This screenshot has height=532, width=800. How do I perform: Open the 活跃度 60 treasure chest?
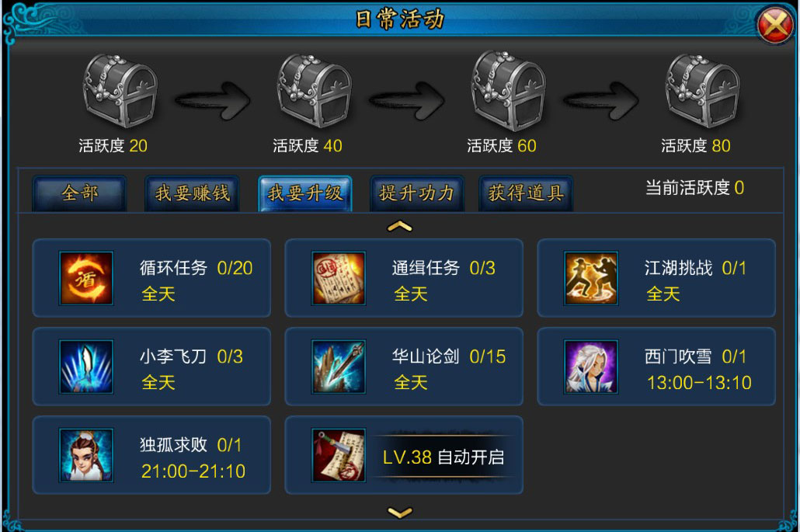[508, 91]
